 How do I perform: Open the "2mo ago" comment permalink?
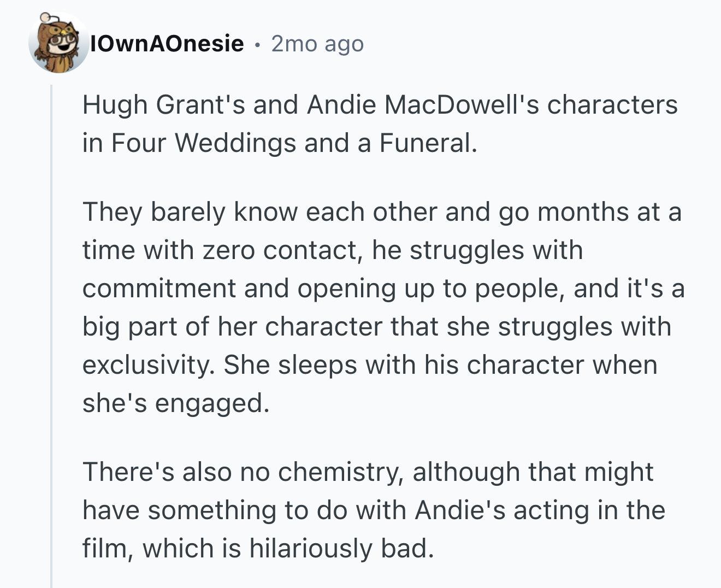317,44
